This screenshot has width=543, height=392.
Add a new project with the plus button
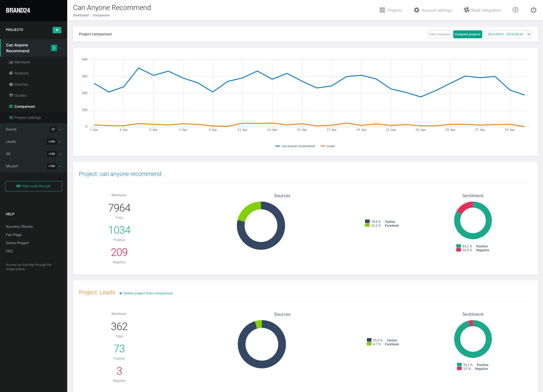[57, 30]
